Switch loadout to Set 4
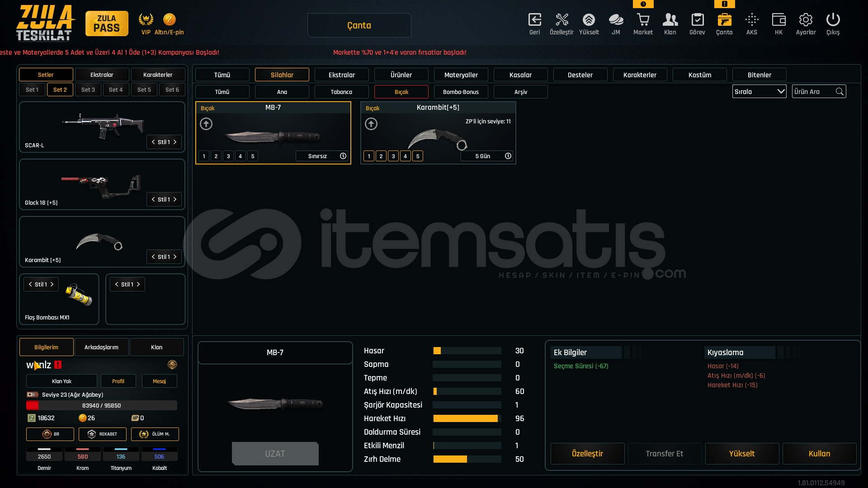The height and width of the screenshot is (488, 868). click(x=116, y=90)
